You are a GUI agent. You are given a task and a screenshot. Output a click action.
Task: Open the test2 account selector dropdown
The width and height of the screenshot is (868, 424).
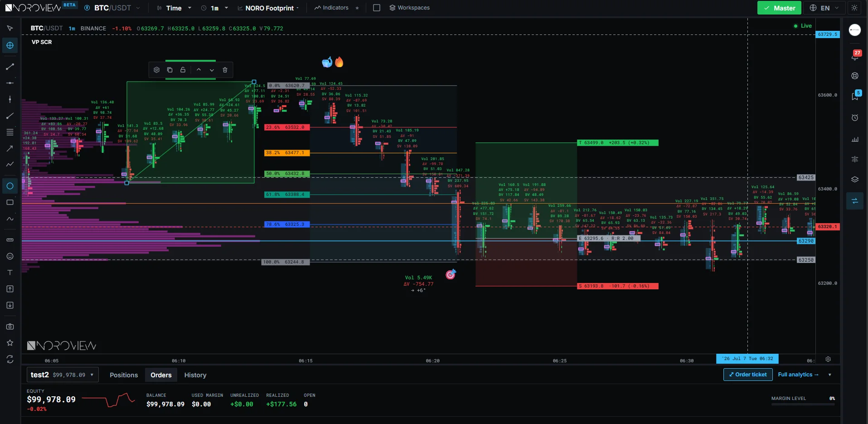63,375
